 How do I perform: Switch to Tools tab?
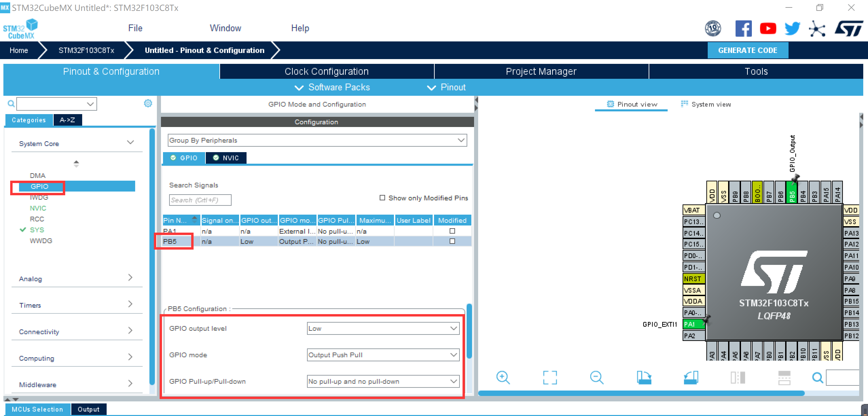(756, 71)
